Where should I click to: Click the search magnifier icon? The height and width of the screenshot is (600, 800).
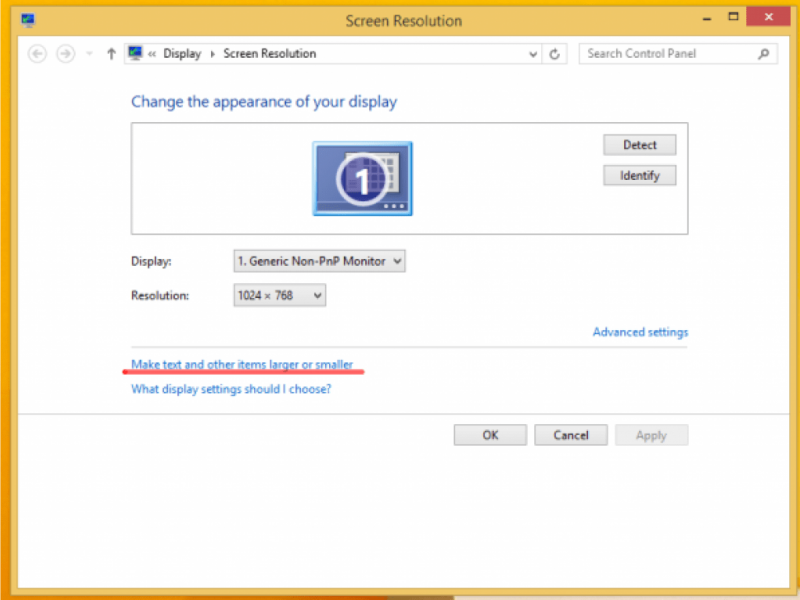pos(763,54)
